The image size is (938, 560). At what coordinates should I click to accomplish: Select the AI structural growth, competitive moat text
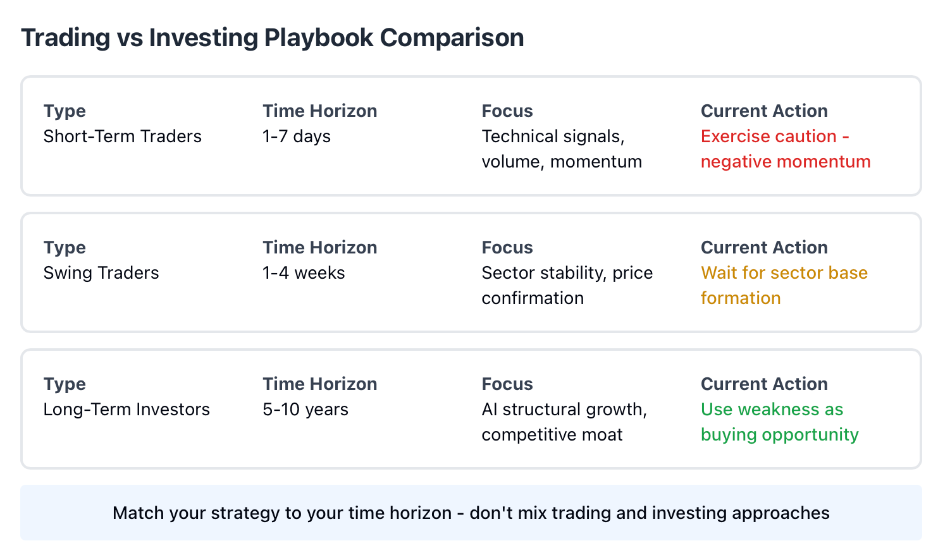click(x=564, y=422)
